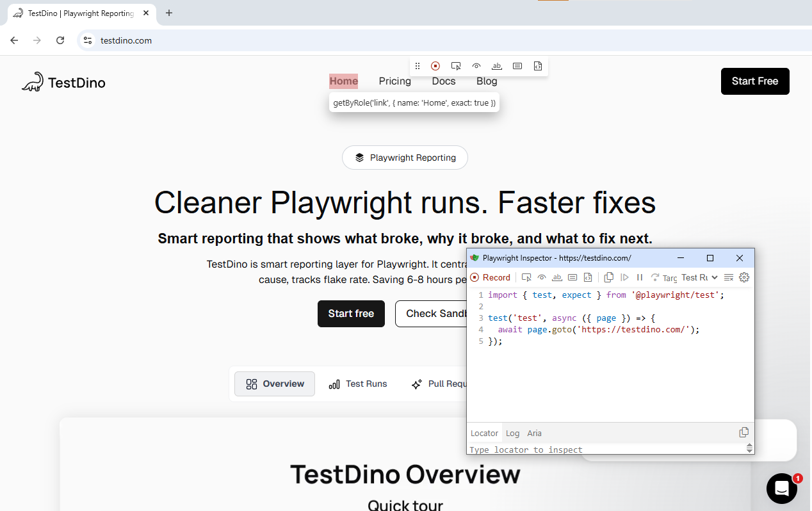The height and width of the screenshot is (511, 812).
Task: Open the chat widget bubble
Action: pyautogui.click(x=781, y=489)
